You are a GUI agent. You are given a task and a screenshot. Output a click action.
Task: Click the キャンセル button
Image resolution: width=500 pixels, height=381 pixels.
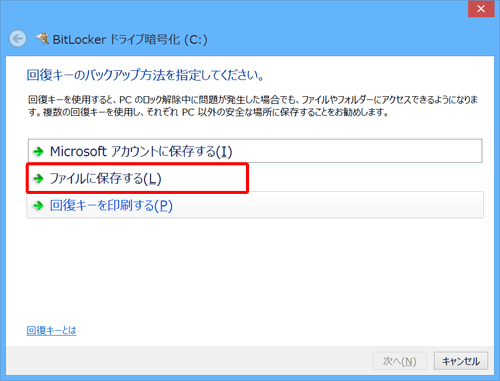461,361
